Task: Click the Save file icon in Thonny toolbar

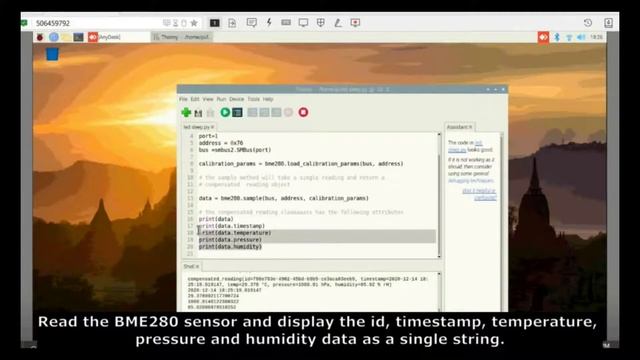Action: (x=210, y=113)
